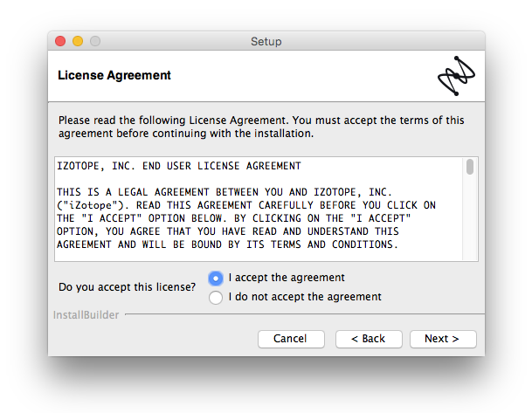Click the iZotope logo icon
The image size is (532, 413).
456,76
